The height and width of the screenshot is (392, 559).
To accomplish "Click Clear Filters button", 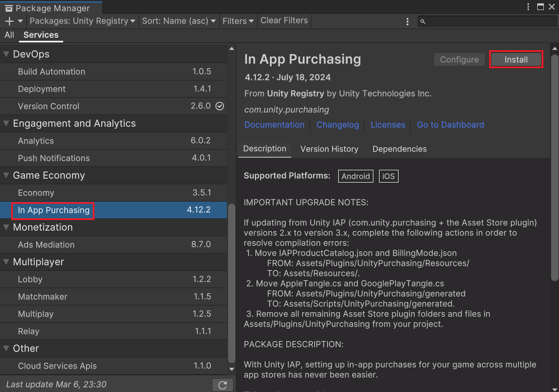I will pos(284,21).
